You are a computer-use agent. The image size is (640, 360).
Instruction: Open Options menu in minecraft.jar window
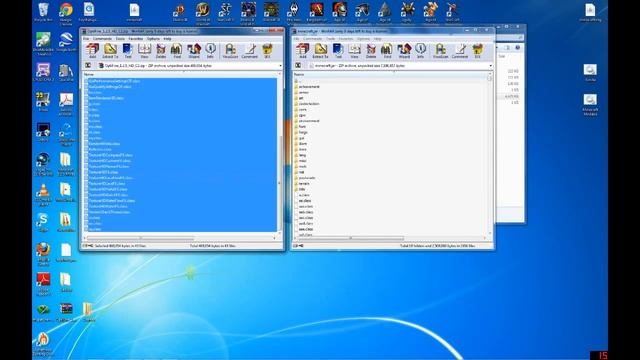pyautogui.click(x=363, y=39)
